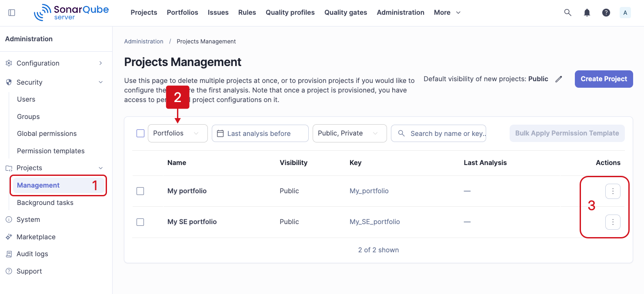Viewport: 644px width, 294px height.
Task: Open Users under Security
Action: coord(26,99)
